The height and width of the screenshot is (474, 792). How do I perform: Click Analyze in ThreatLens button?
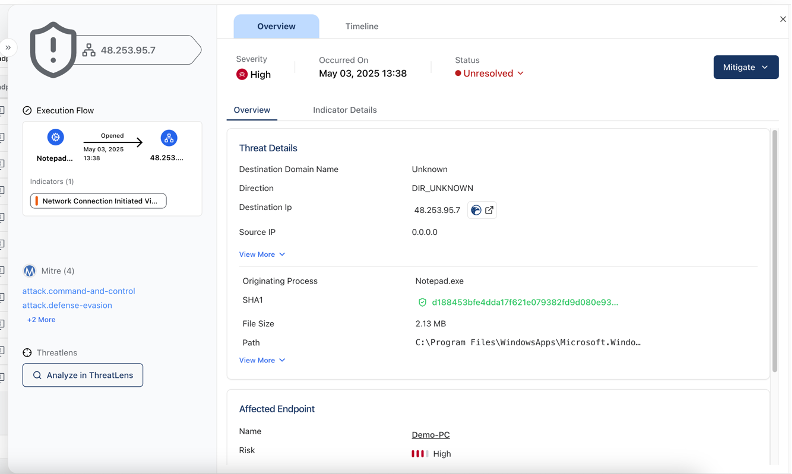tap(83, 375)
